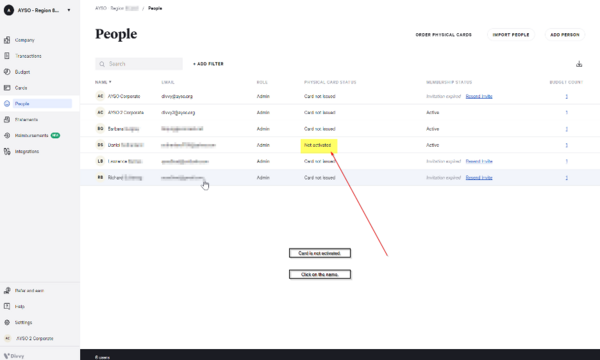Click the name Daniel in the list
This screenshot has height=360, width=600.
click(126, 145)
